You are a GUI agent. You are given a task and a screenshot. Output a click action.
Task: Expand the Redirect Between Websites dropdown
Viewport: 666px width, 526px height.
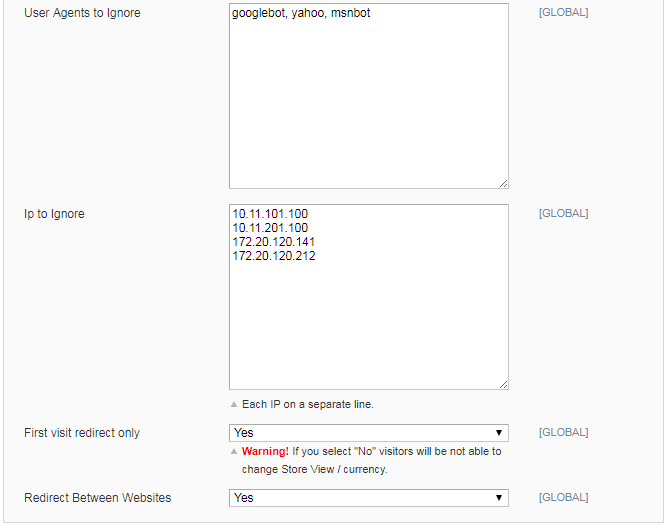point(368,498)
